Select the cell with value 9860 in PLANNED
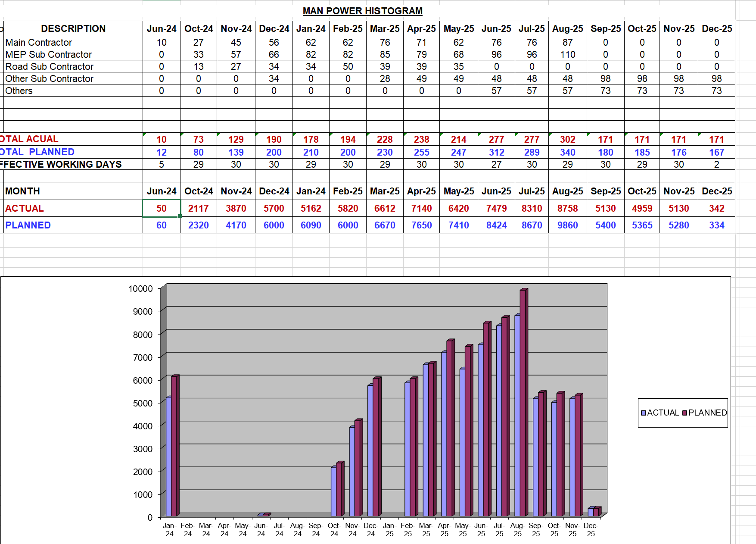756x544 pixels. pyautogui.click(x=567, y=225)
